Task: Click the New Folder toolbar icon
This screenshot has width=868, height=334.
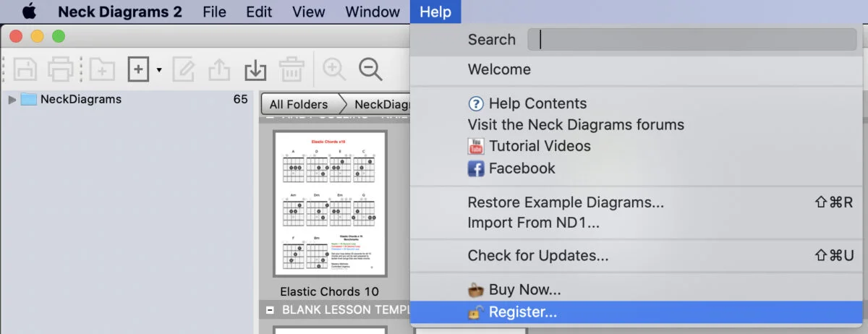Action: (102, 69)
